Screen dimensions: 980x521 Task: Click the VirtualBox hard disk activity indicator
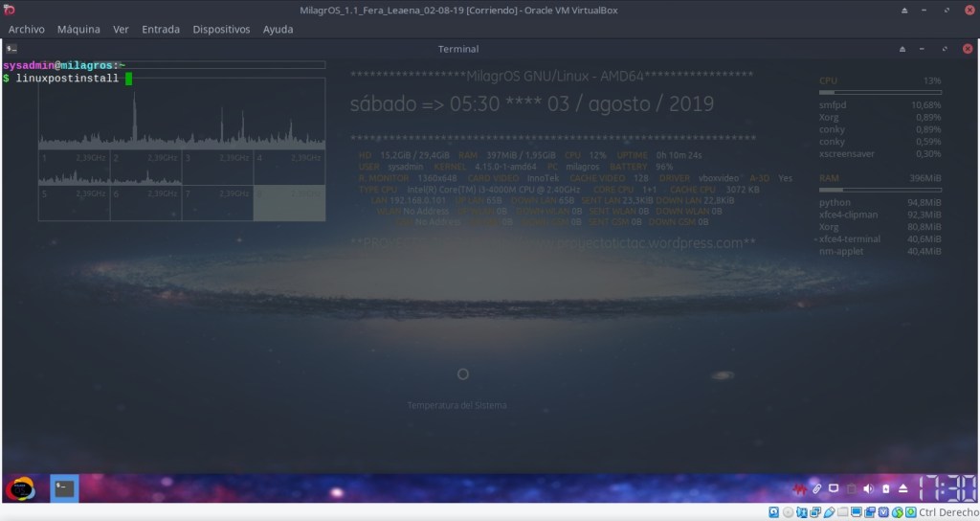[773, 512]
